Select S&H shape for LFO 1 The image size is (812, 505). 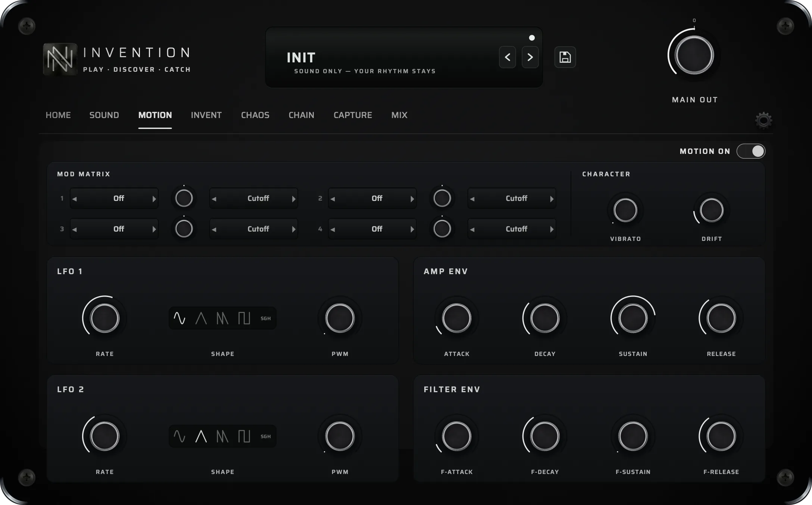266,318
